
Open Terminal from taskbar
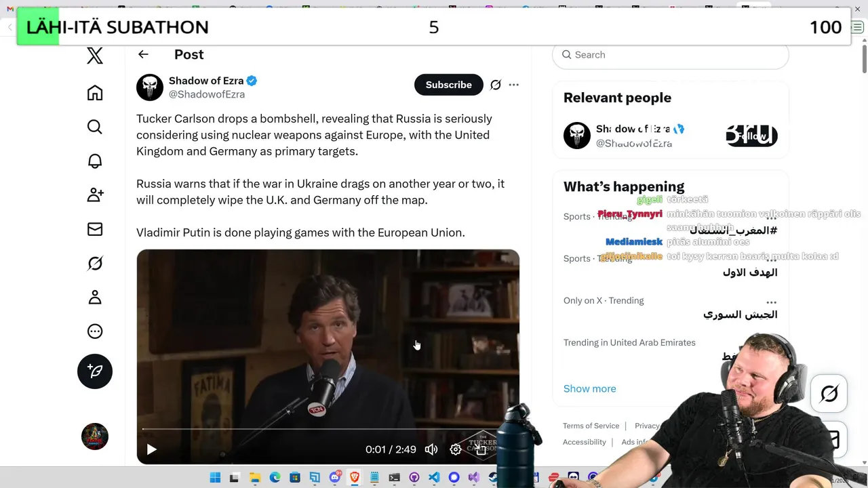[x=395, y=478]
